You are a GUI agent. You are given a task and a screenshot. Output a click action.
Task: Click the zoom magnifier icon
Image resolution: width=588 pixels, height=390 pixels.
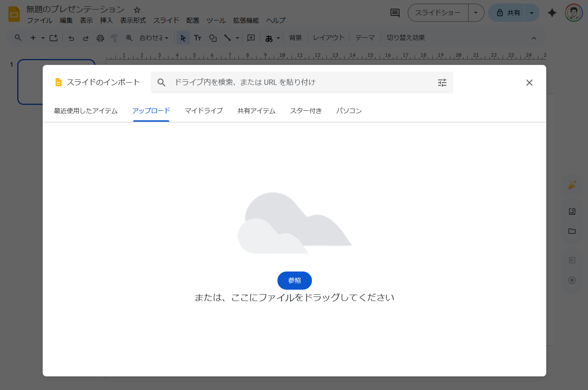tap(129, 38)
